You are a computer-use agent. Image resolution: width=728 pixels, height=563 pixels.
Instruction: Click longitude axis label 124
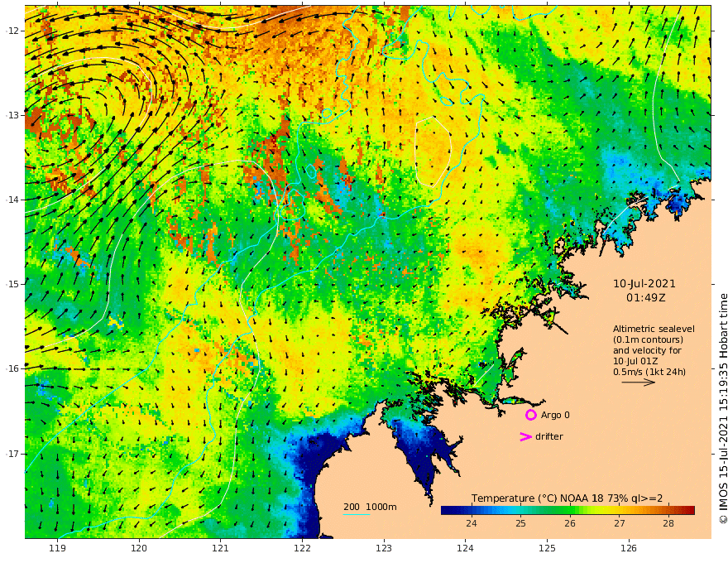pos(466,548)
